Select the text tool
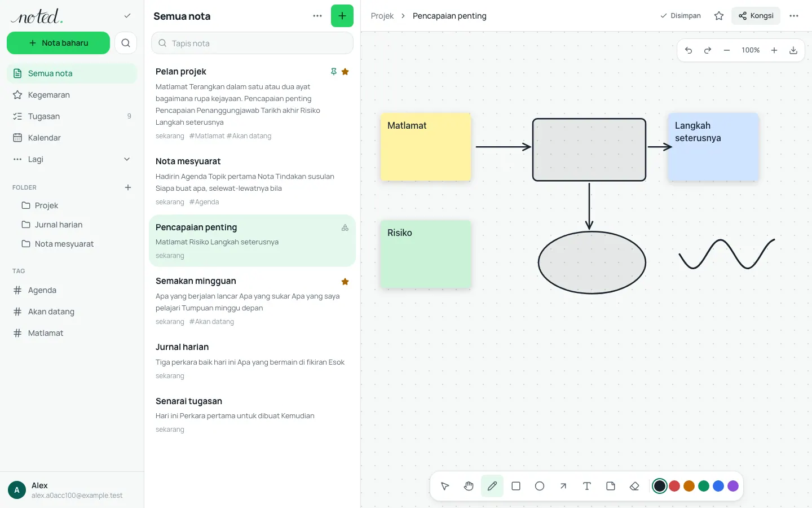 click(x=587, y=486)
